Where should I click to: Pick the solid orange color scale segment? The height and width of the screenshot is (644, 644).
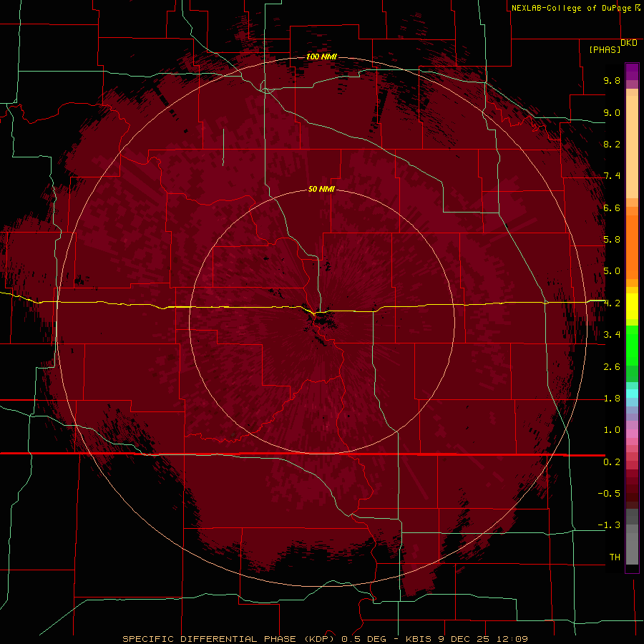pos(632,248)
